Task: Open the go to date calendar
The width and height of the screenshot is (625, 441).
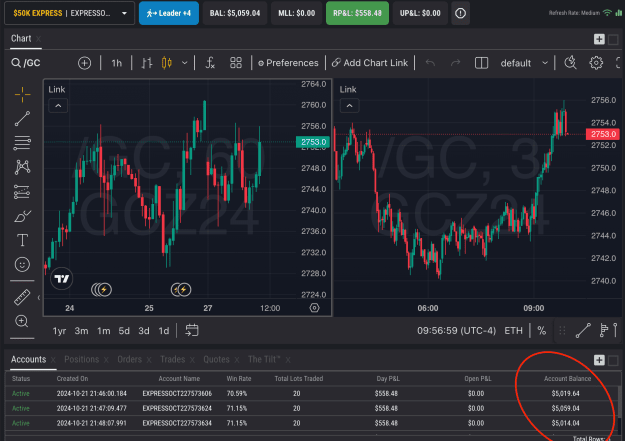Action: pos(192,331)
